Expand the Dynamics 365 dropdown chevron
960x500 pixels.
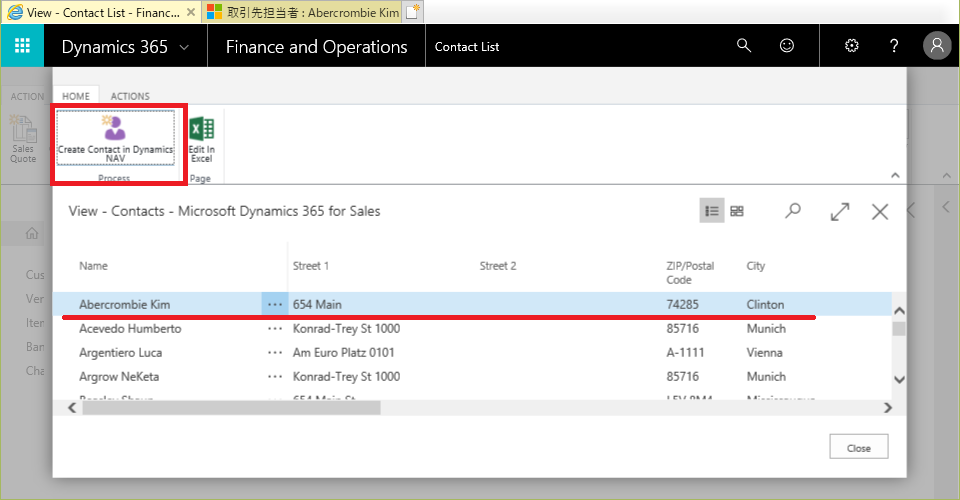pos(184,47)
